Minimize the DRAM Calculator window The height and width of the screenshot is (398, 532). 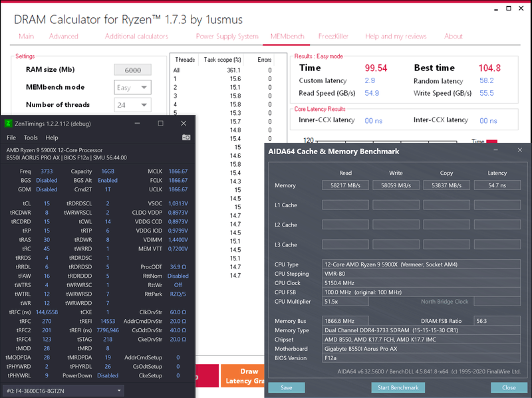click(x=496, y=9)
